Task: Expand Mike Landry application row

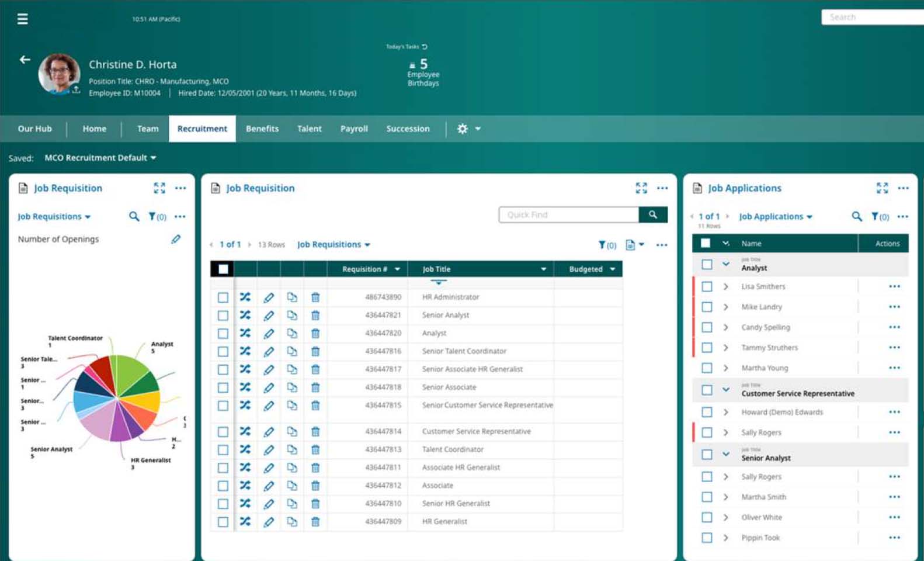Action: tap(726, 307)
